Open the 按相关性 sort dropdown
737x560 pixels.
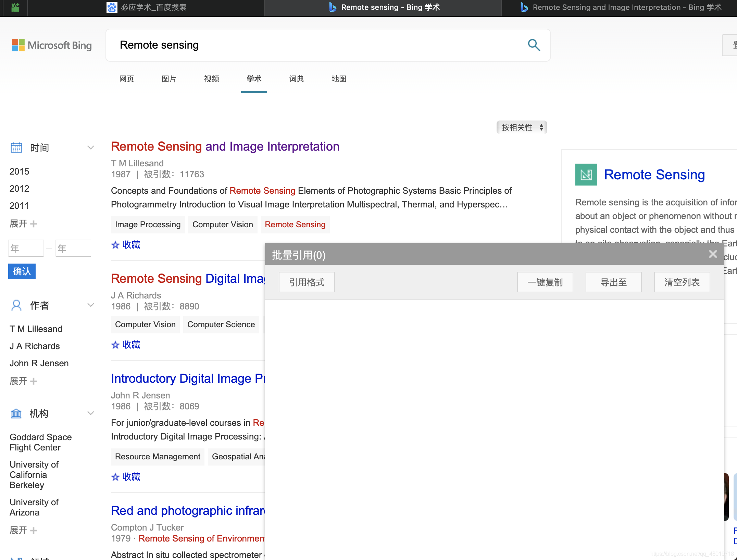click(x=522, y=127)
